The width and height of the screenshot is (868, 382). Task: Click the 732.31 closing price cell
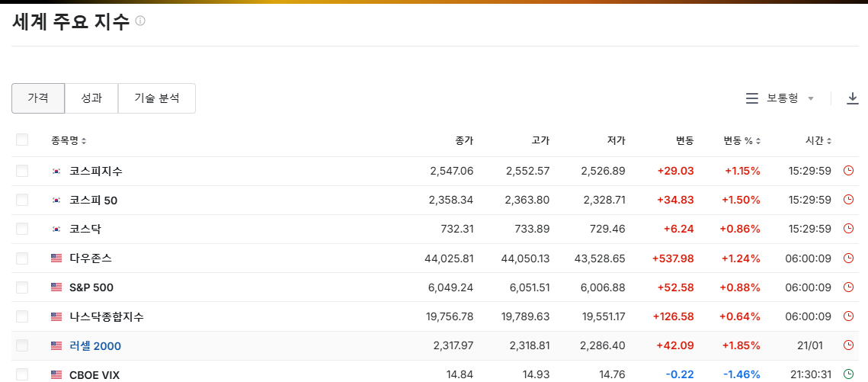456,230
